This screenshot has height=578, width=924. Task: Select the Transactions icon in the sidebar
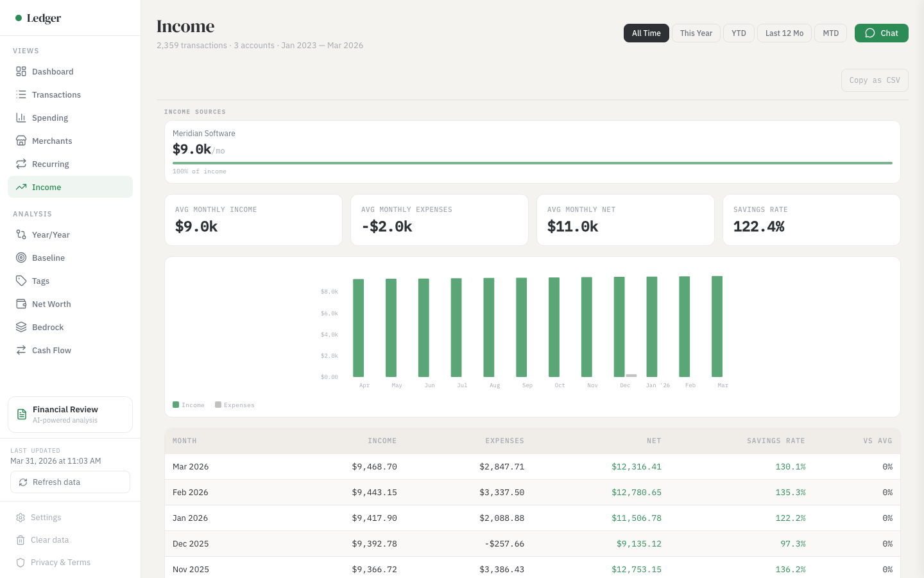[x=21, y=94]
